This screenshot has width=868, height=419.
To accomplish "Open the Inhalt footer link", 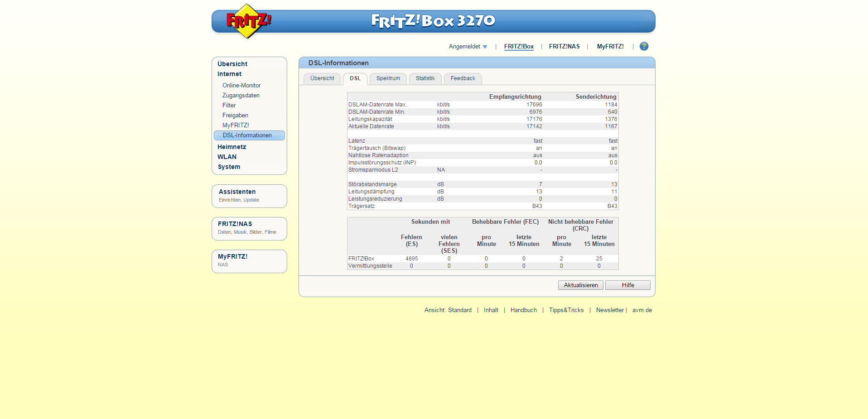I will click(491, 310).
